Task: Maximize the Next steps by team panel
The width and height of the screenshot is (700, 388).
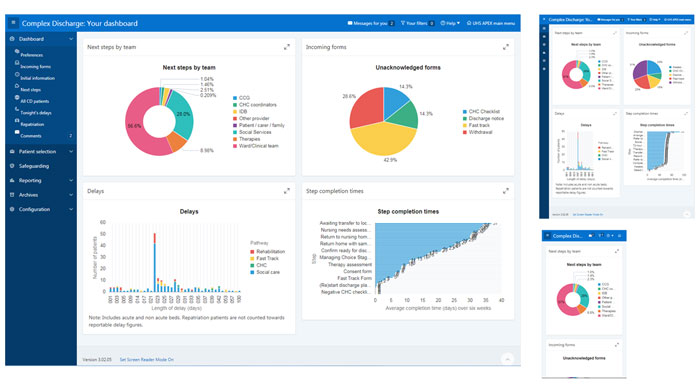Action: [287, 47]
